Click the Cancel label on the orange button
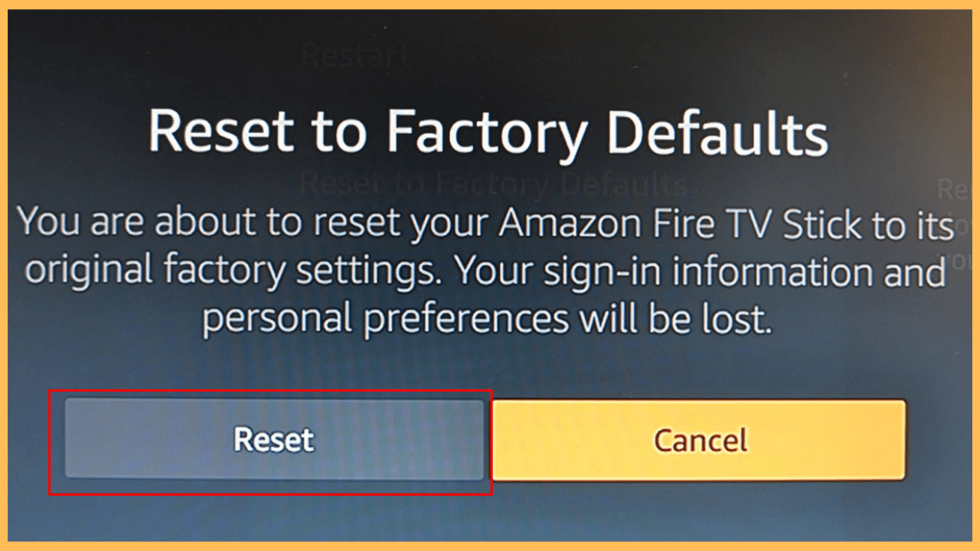 (699, 439)
